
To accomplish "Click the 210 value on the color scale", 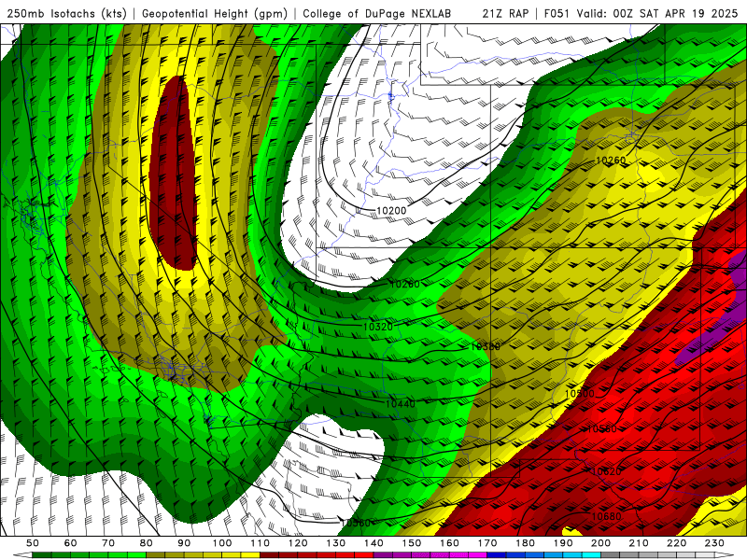I will [639, 543].
